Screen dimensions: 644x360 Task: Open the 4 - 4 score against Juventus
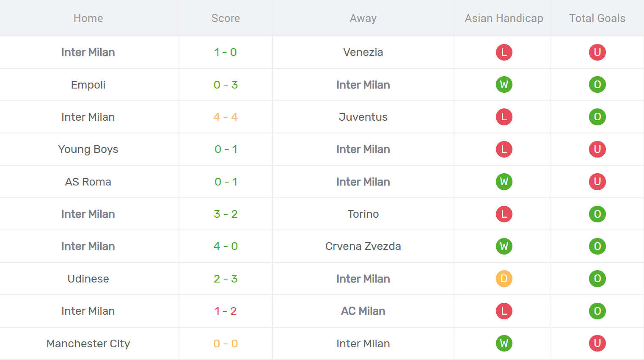click(226, 117)
